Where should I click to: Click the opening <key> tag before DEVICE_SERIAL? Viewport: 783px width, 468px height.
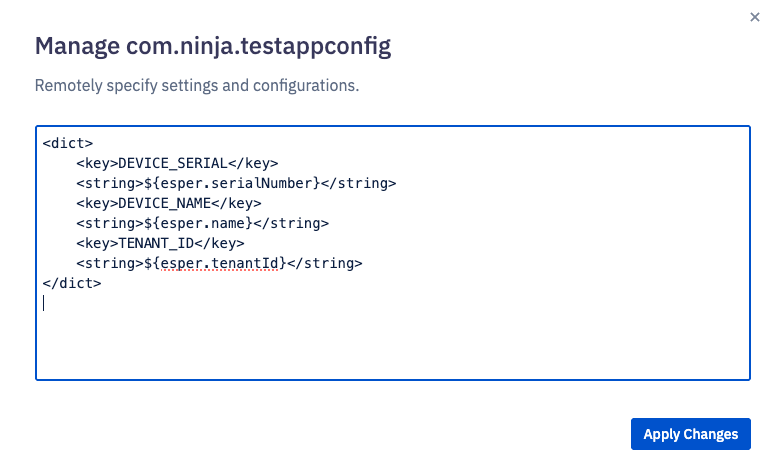point(96,163)
